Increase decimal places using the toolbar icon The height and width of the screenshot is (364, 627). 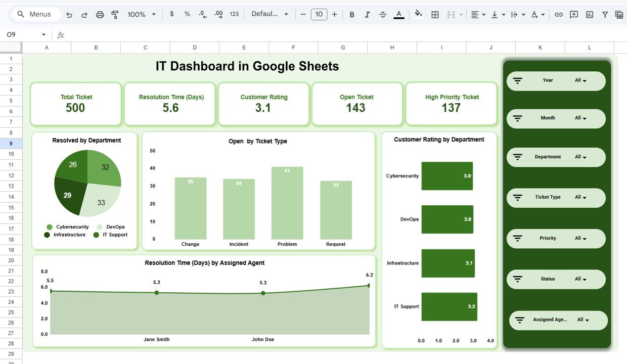218,14
